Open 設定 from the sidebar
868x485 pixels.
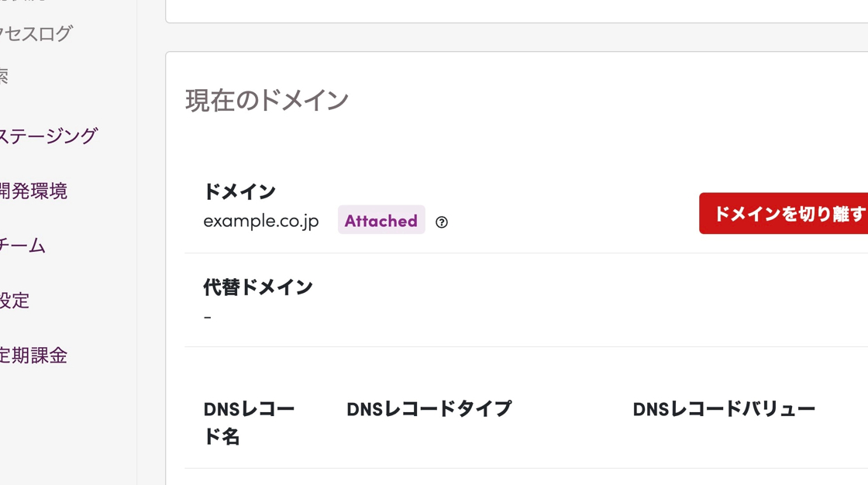15,301
